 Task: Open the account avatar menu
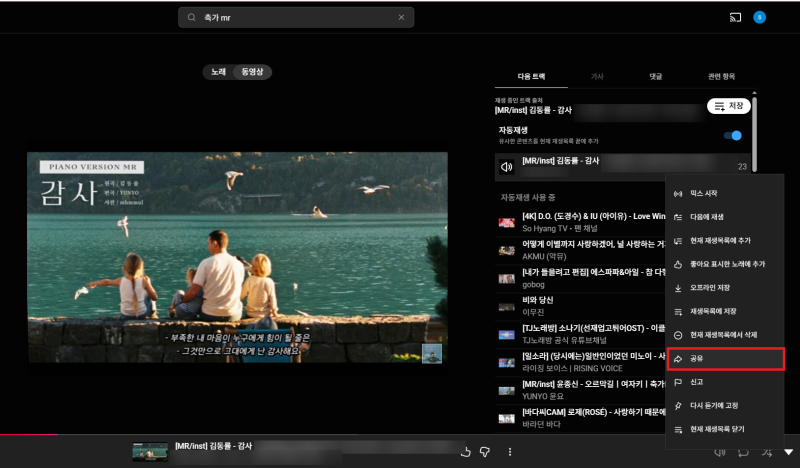coord(759,17)
